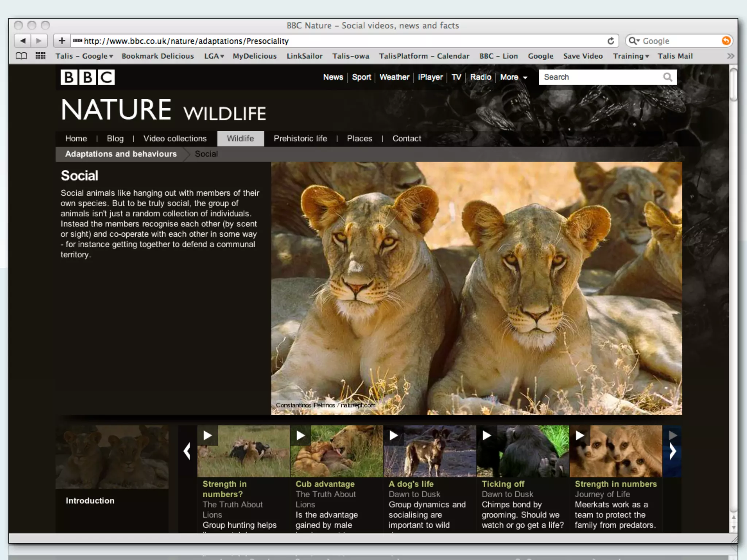747x560 pixels.
Task: Click the add bookmark plus button
Action: [x=62, y=41]
